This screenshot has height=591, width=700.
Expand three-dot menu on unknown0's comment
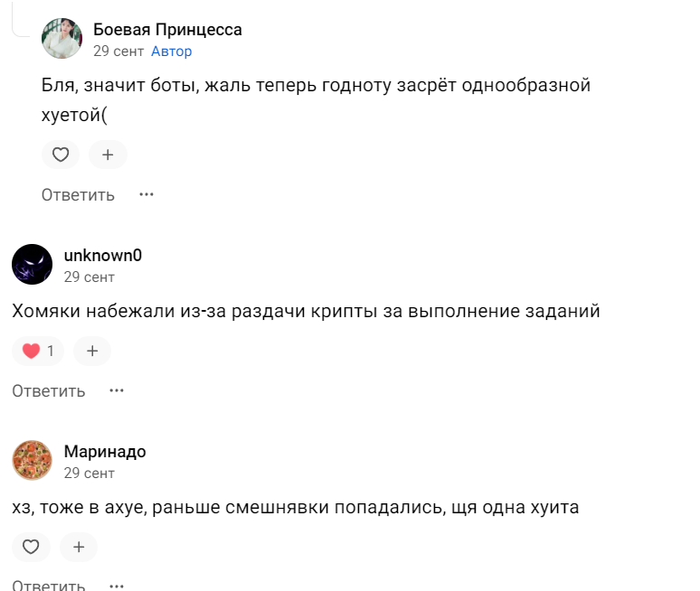point(117,390)
